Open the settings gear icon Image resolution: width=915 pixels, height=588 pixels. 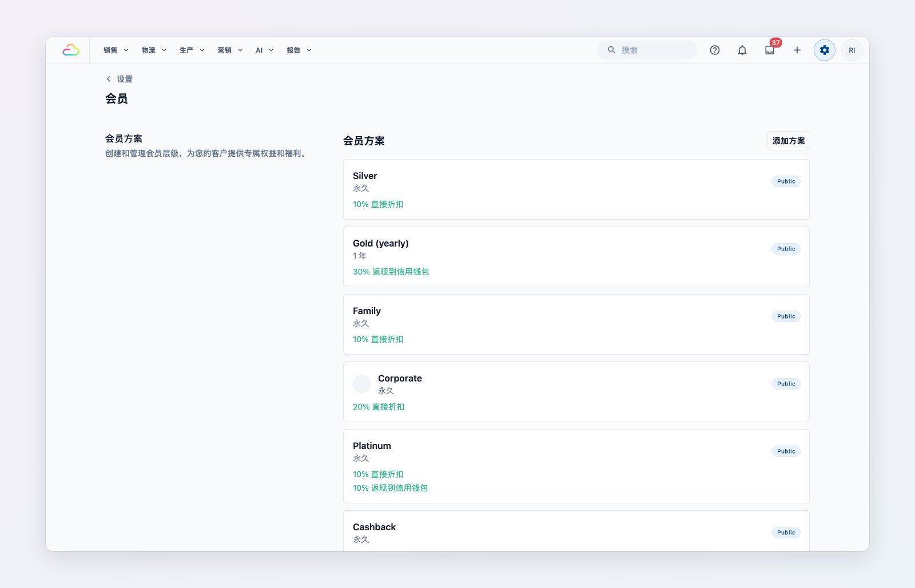825,50
